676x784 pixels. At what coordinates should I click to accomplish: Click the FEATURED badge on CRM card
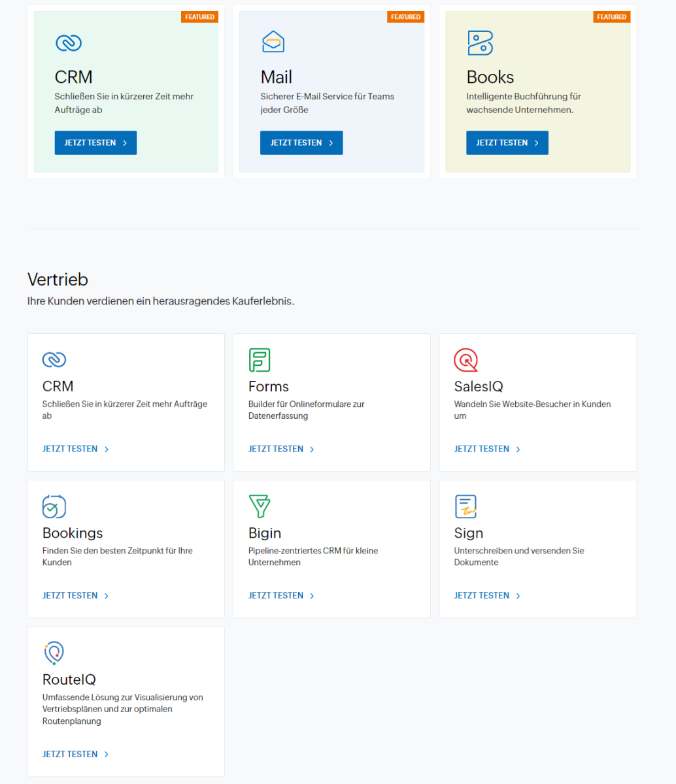click(x=199, y=17)
